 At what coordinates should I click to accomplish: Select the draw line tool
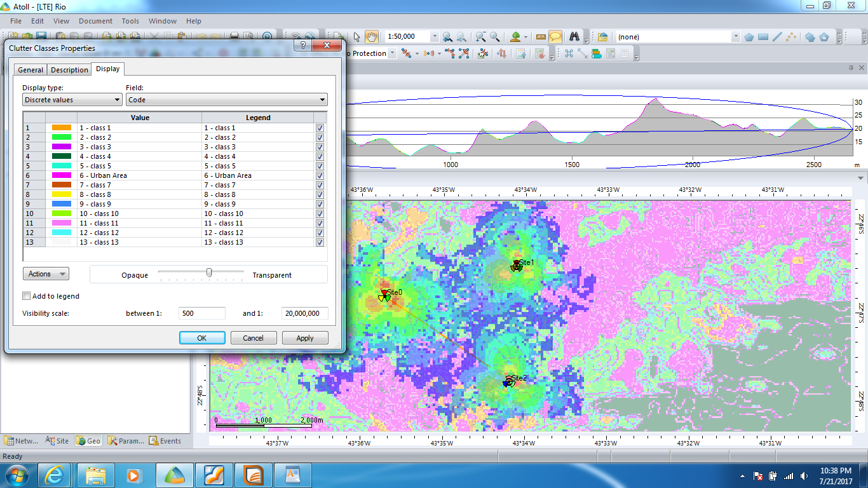[777, 37]
